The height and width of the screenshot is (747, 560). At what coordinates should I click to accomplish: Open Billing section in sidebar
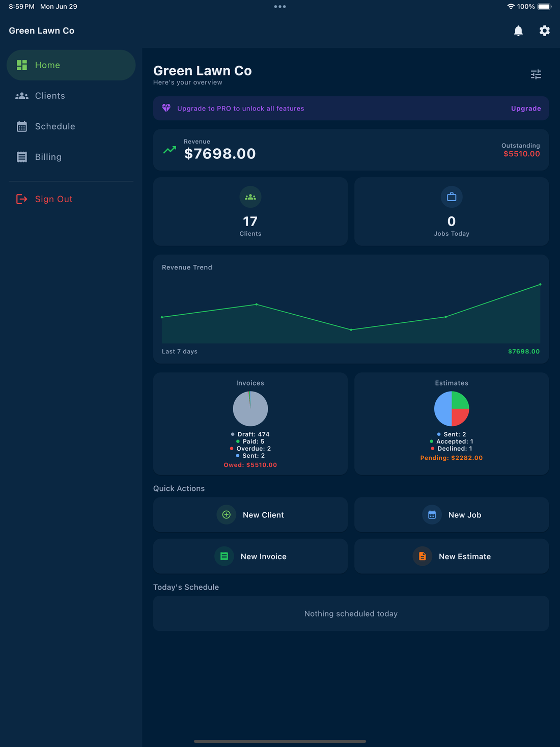[71, 157]
